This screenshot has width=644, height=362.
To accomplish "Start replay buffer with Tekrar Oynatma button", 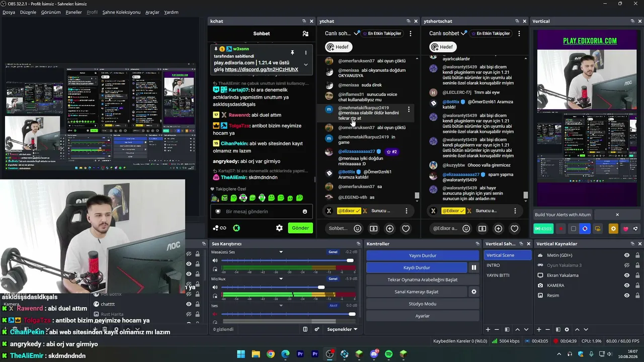I will click(x=422, y=280).
